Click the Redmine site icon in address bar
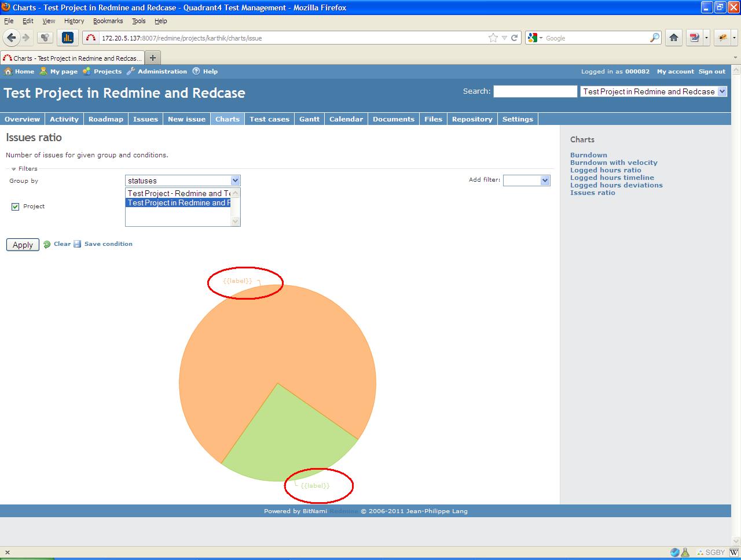Image resolution: width=741 pixels, height=560 pixels. [91, 38]
